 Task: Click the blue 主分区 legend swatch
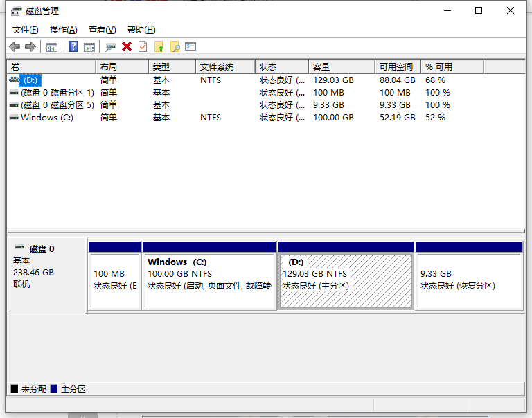point(54,390)
